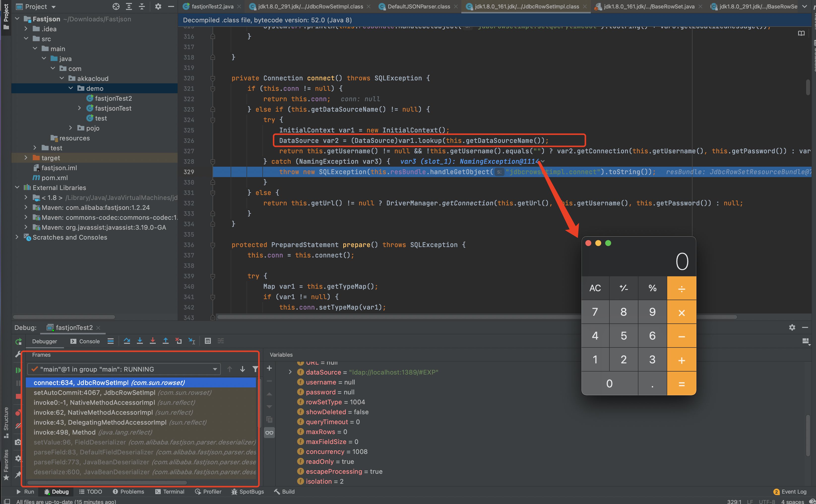Click the Drop Frame icon

(179, 341)
